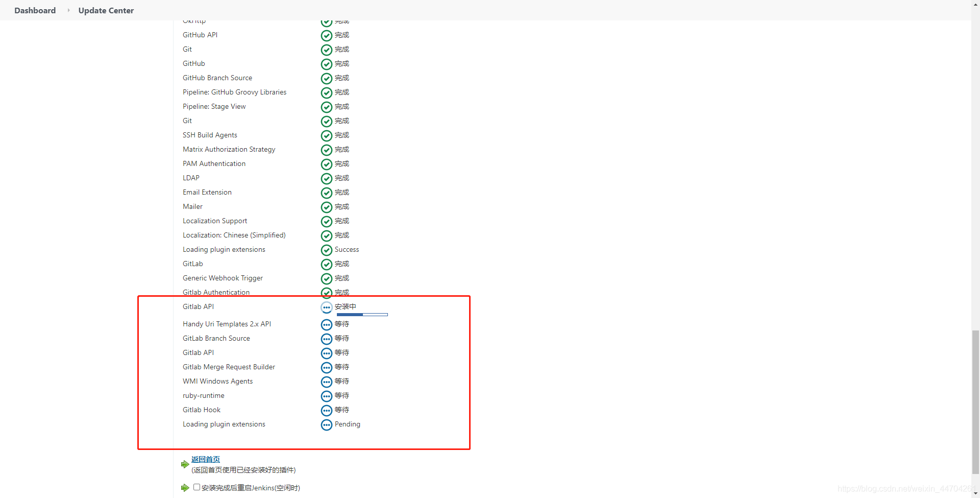Click success checkmark for Matrix Authorization Strategy

pos(327,150)
